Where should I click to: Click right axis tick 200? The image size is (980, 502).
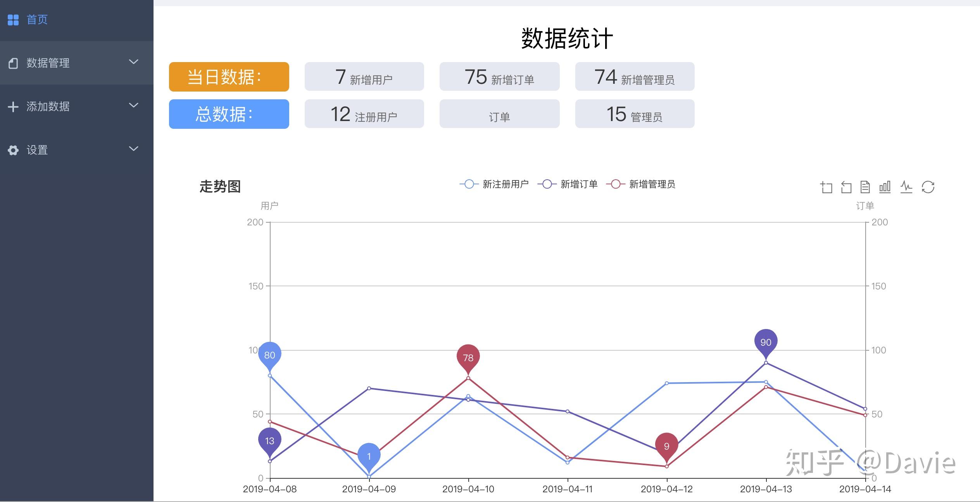(x=880, y=222)
